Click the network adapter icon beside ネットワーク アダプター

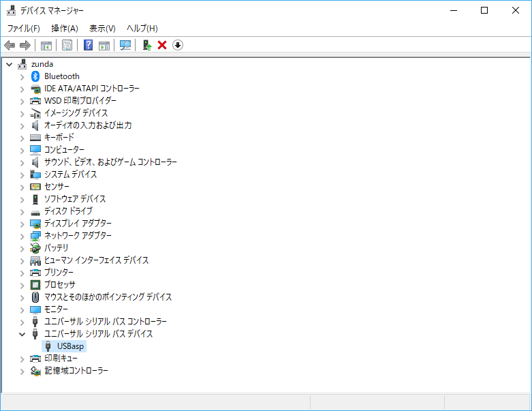click(35, 236)
